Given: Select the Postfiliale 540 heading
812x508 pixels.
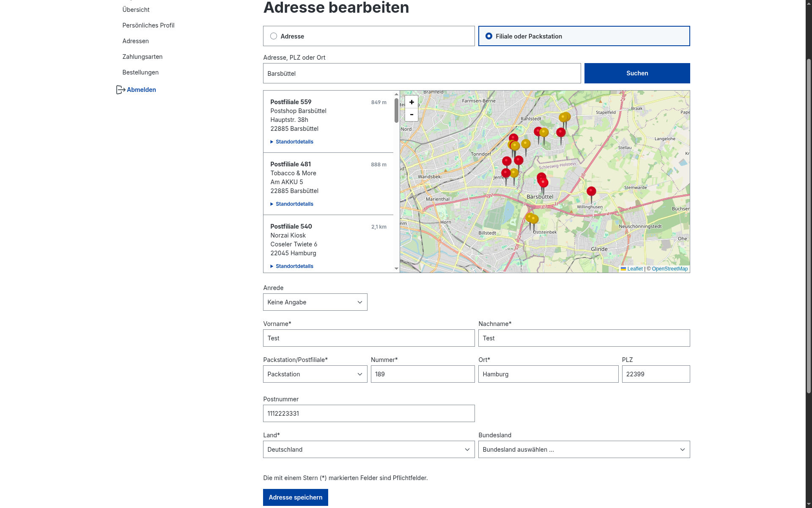Looking at the screenshot, I should [291, 226].
